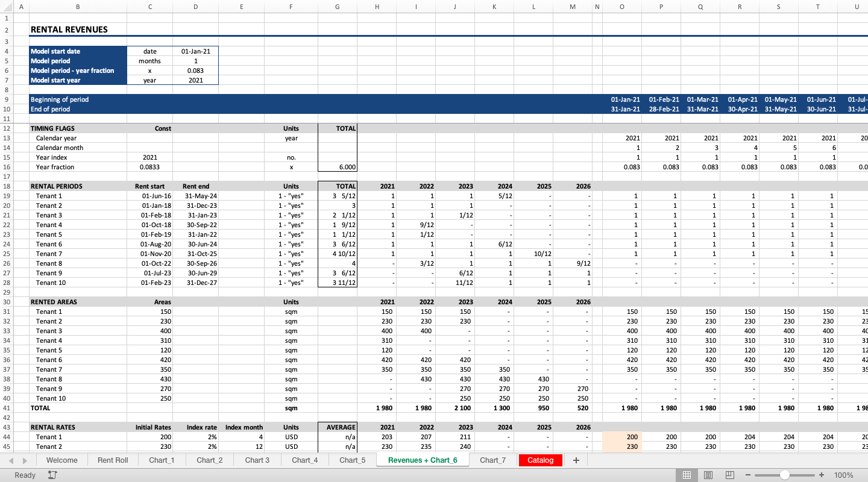
Task: Select row 41 header
Action: tap(7, 408)
